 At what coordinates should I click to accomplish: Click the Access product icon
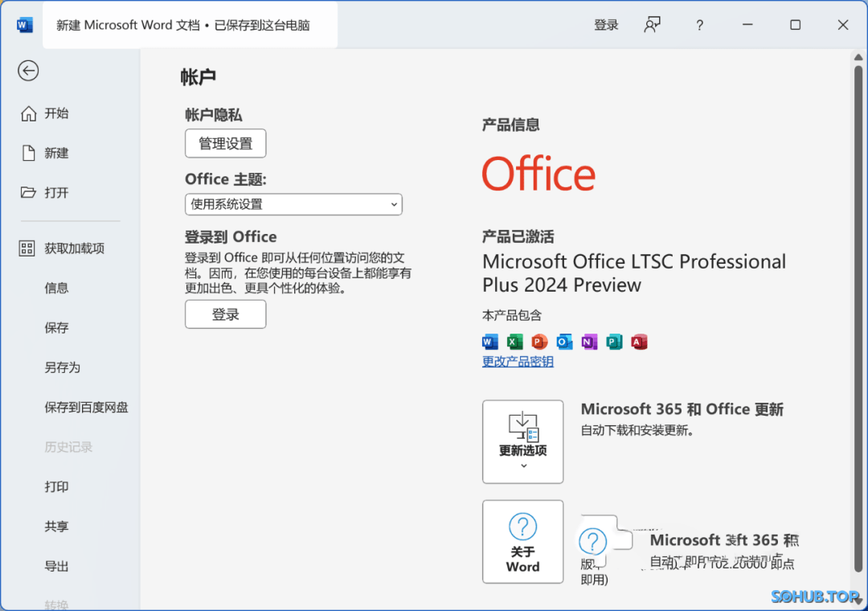(639, 342)
